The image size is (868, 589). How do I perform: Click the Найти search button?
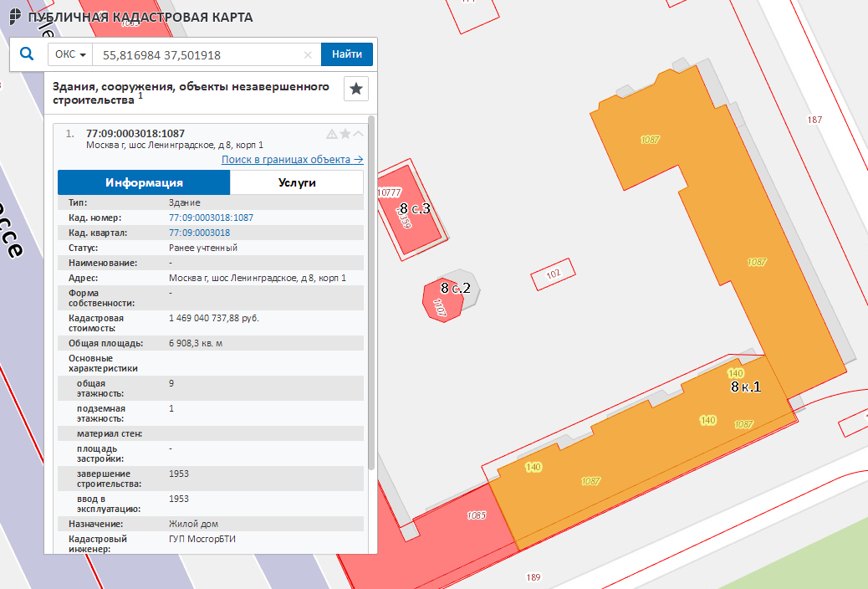tap(347, 54)
